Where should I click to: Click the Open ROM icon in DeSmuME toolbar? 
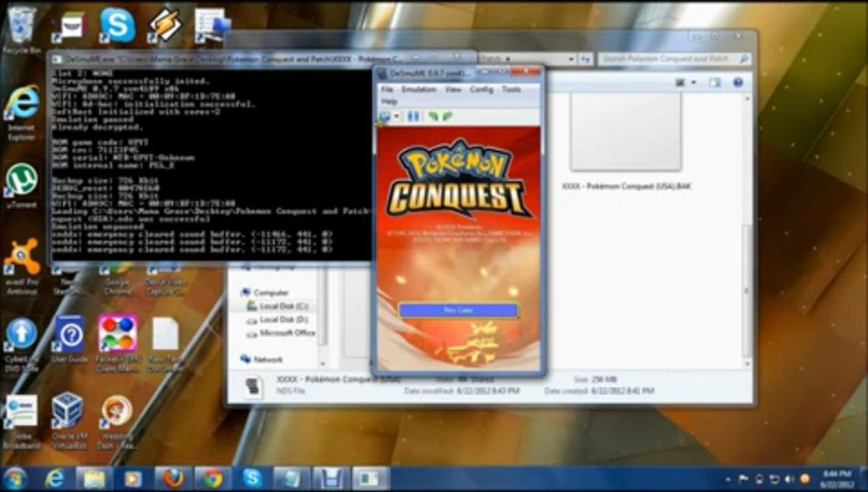pyautogui.click(x=385, y=117)
